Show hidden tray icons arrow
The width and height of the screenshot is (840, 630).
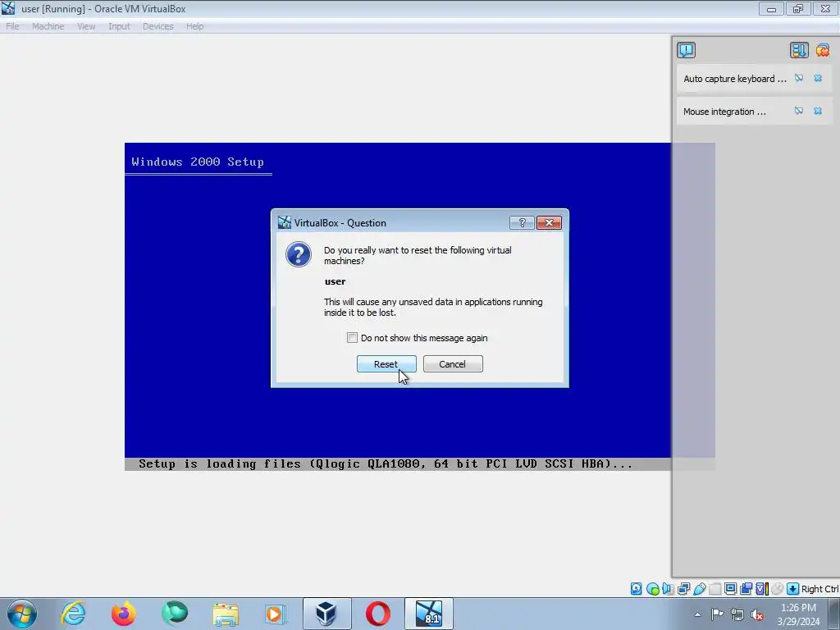point(697,614)
